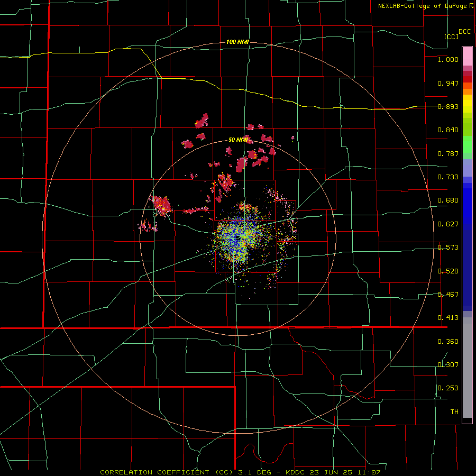The width and height of the screenshot is (476, 476).
Task: Click the 50 NMI range ring label
Action: click(x=238, y=140)
